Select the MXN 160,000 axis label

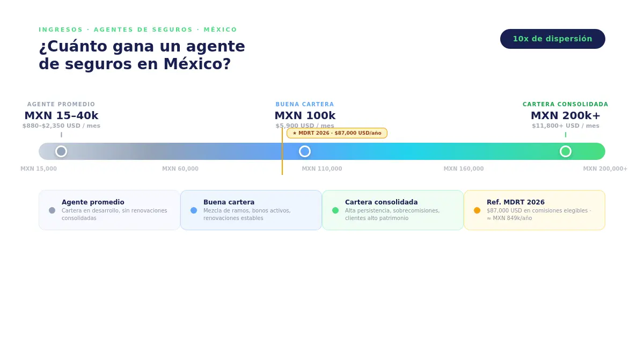(464, 168)
